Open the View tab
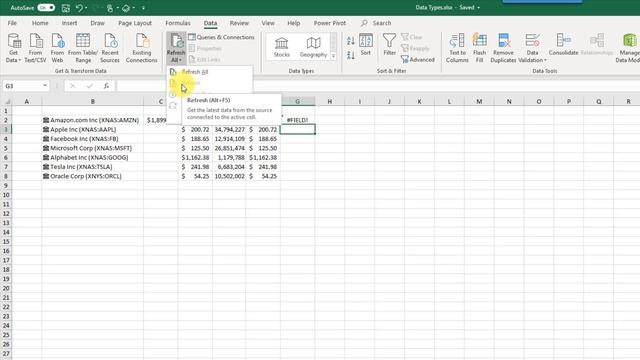This screenshot has width=640, height=360. pos(268,23)
